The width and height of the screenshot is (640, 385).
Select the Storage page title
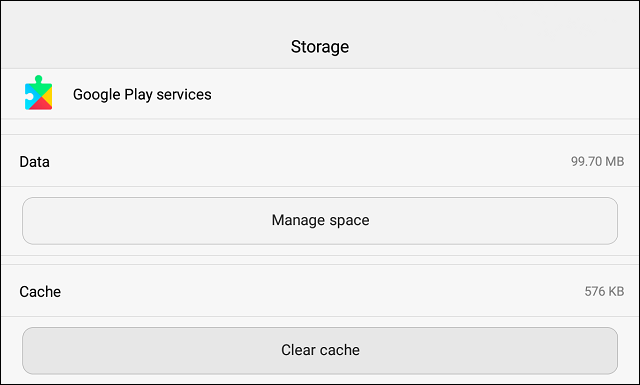[x=320, y=47]
